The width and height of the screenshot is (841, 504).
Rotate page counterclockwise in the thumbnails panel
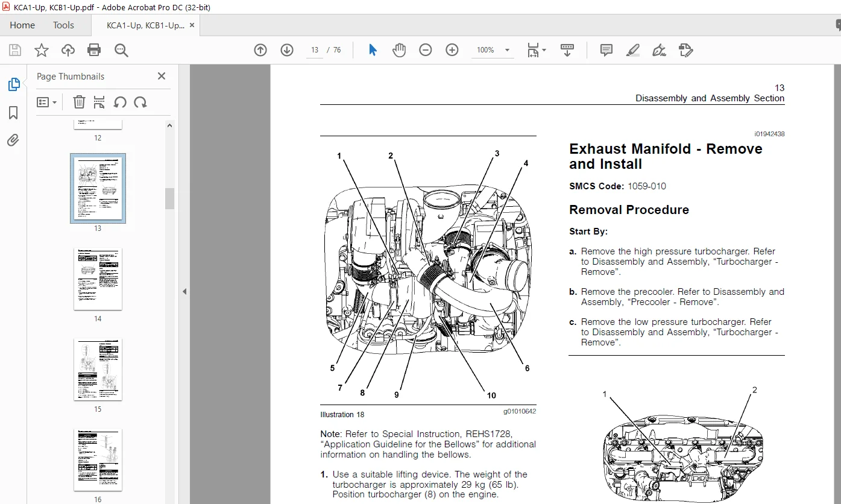[x=120, y=102]
